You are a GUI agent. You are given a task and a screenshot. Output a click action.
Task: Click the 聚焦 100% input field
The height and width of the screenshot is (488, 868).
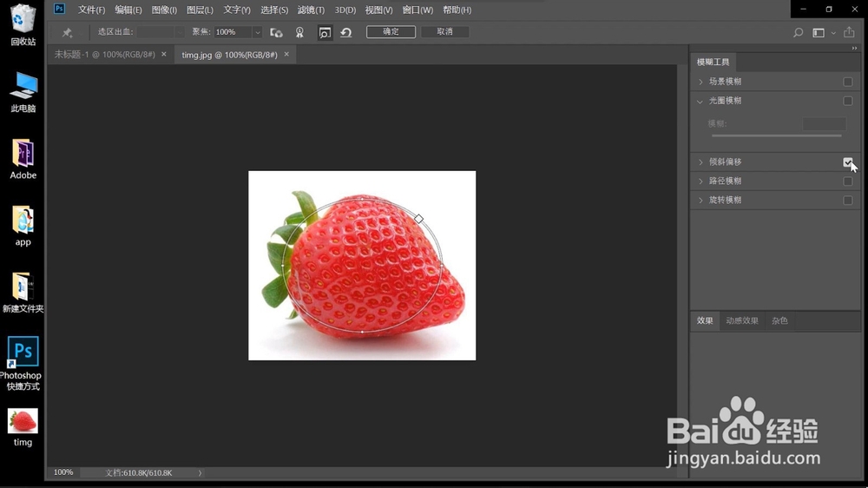click(x=233, y=32)
